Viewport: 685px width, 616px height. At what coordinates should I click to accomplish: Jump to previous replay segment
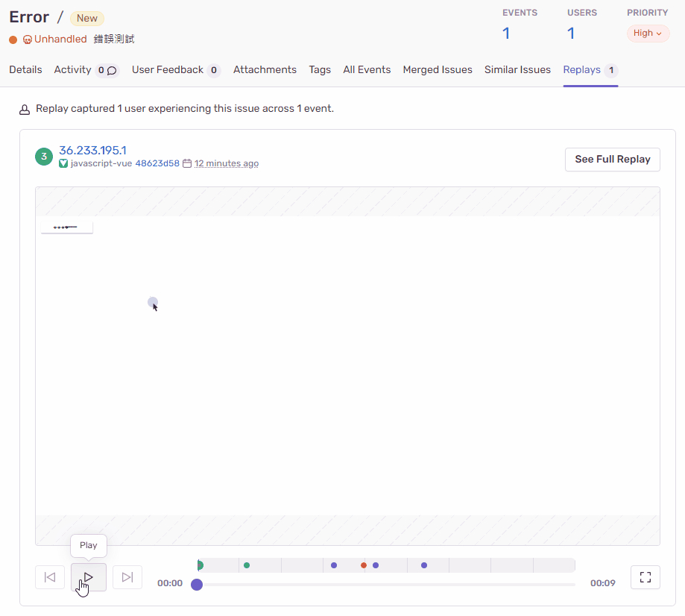click(x=50, y=577)
